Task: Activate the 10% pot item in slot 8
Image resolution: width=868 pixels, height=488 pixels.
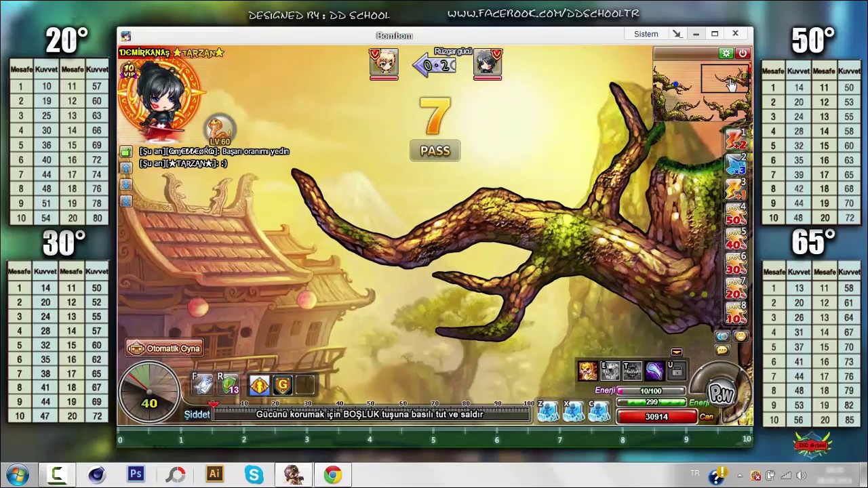Action: (x=736, y=314)
